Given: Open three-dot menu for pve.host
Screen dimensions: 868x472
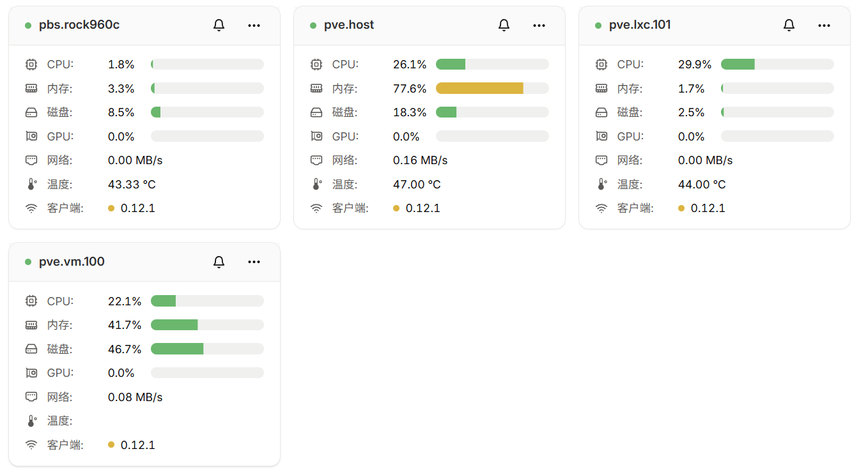Looking at the screenshot, I should pyautogui.click(x=539, y=26).
